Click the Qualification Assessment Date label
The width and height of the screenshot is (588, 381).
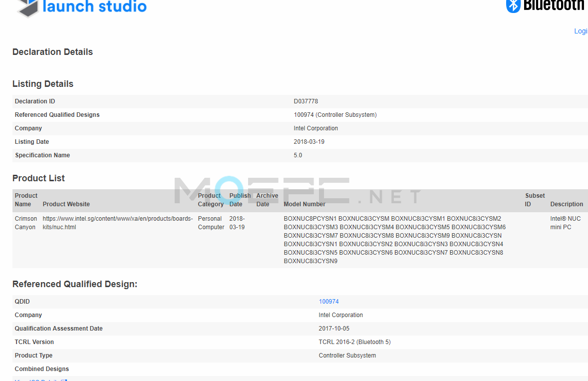tap(58, 329)
